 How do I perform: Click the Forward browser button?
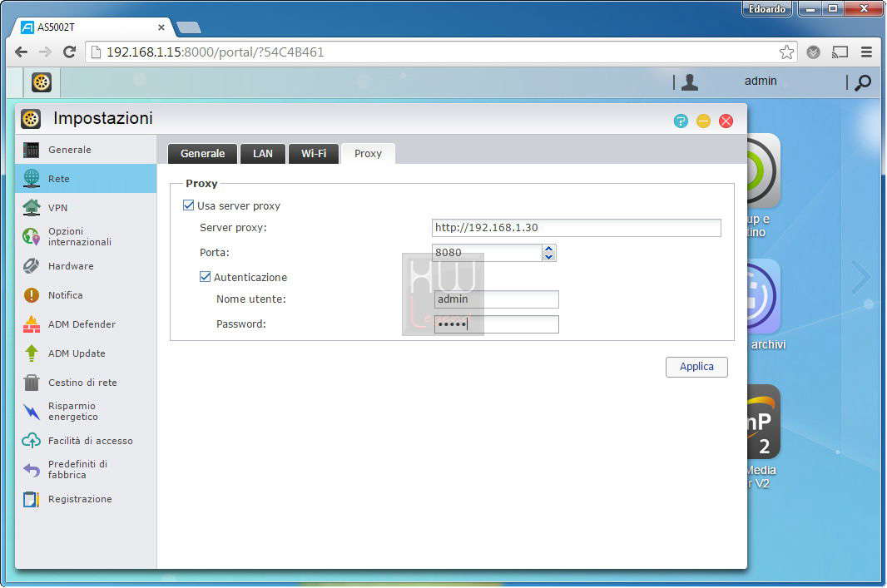coord(45,52)
